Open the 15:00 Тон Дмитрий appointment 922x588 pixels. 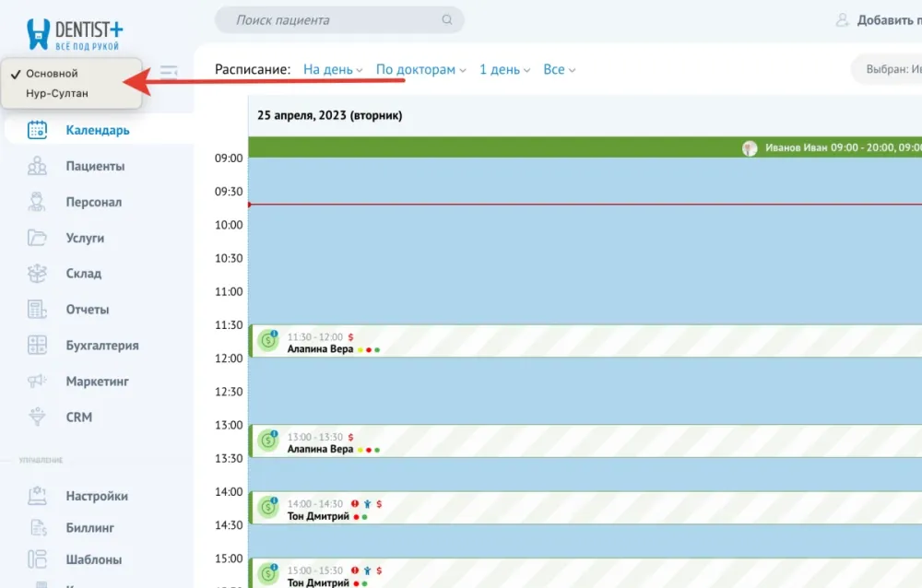tap(585, 573)
